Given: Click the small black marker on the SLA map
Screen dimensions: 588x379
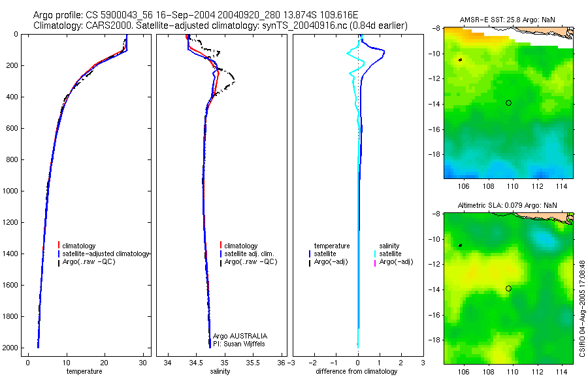Looking at the screenshot, I should pos(460,246).
